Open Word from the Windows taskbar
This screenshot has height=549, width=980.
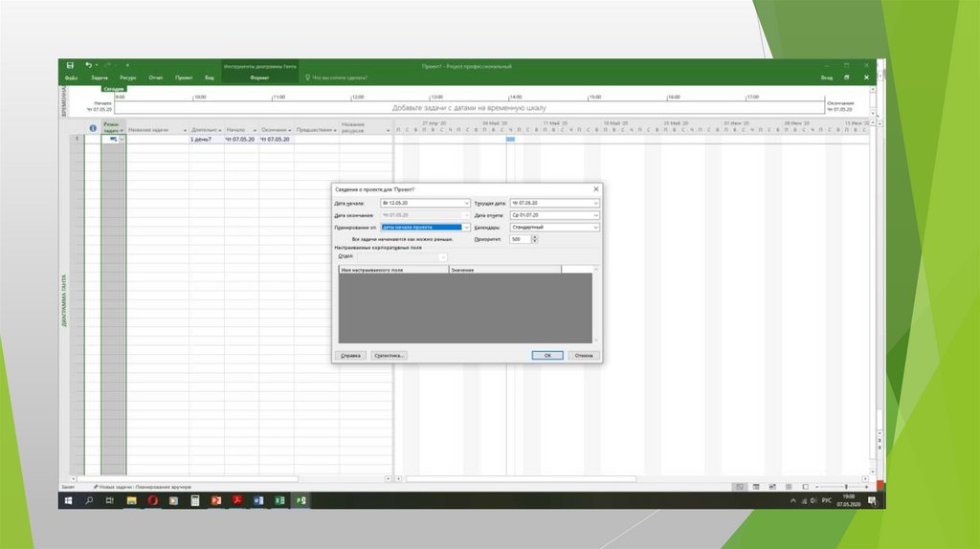tap(258, 500)
